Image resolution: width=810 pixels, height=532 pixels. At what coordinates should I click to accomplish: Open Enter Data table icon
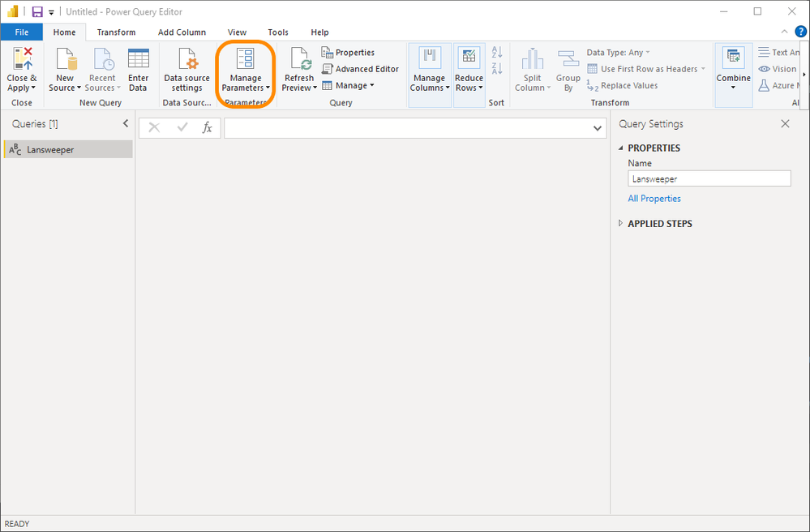click(x=138, y=59)
